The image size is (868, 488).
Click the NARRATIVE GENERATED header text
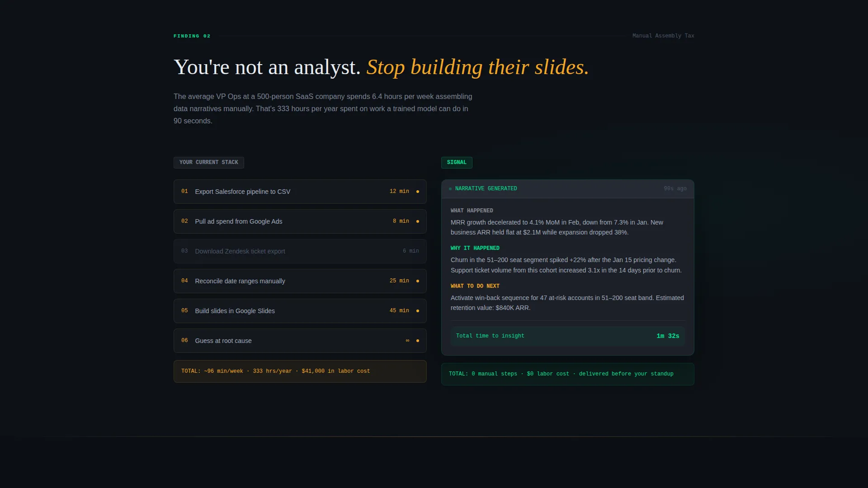pyautogui.click(x=486, y=189)
